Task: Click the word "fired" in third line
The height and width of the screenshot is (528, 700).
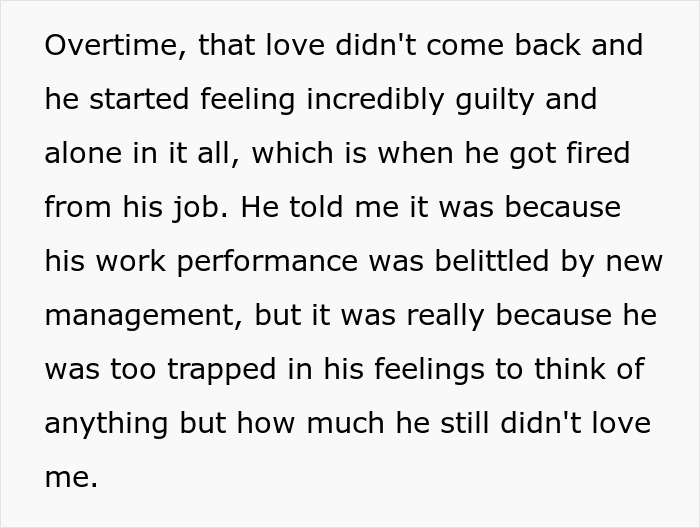Action: pyautogui.click(x=598, y=153)
